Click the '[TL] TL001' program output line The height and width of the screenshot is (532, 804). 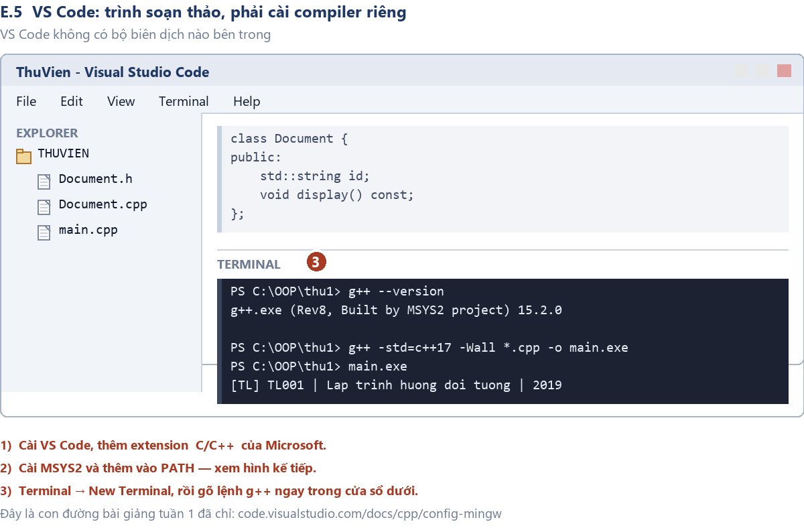click(396, 385)
